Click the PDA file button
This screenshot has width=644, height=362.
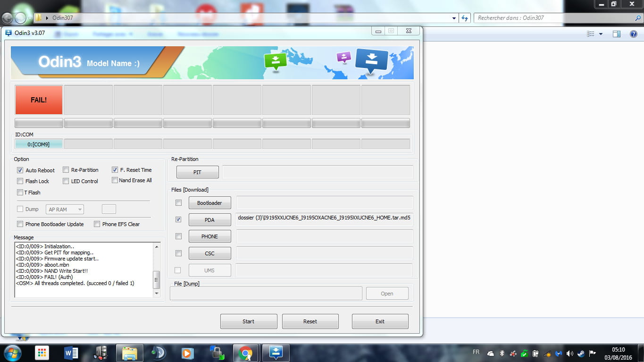[210, 220]
